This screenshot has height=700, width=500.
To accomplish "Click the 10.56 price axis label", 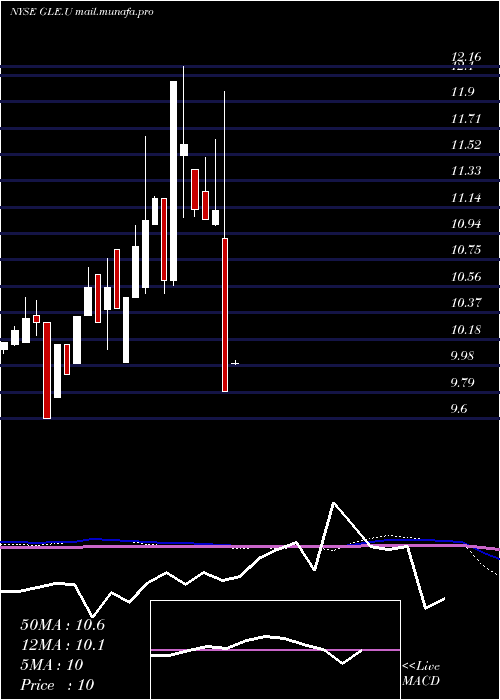I will [x=466, y=277].
